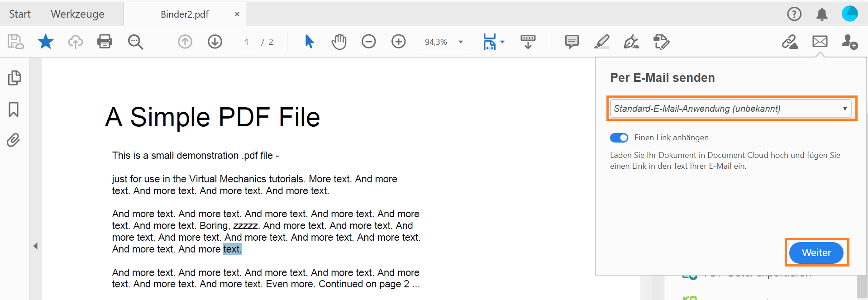This screenshot has height=300, width=868.
Task: Open the fit-page options dropdown arrow
Action: click(x=502, y=42)
